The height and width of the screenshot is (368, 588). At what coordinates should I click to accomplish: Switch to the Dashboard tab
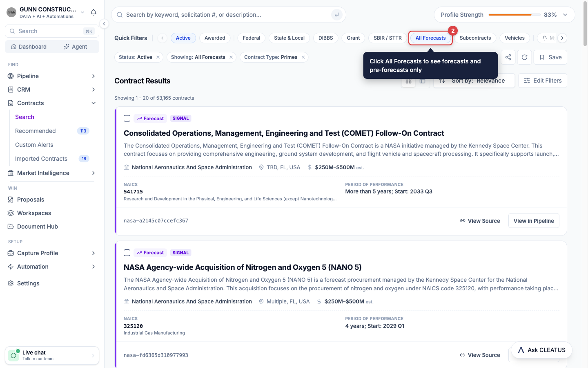point(29,47)
